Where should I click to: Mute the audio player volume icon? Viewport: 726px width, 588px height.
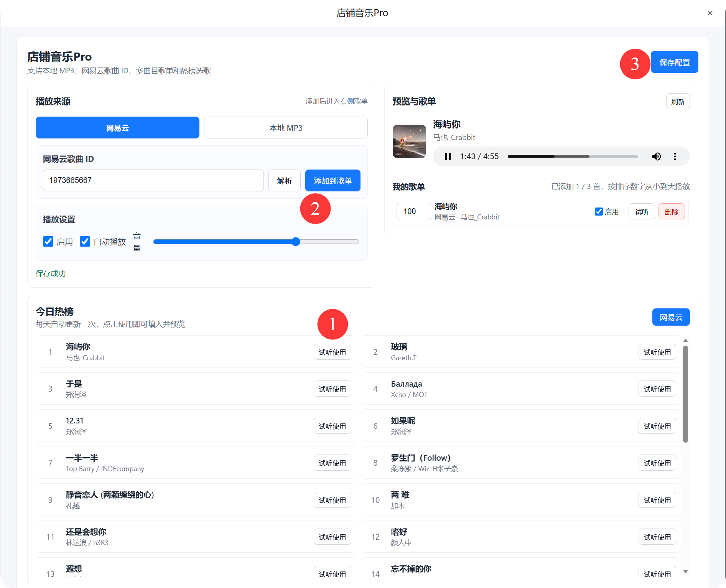pos(656,156)
